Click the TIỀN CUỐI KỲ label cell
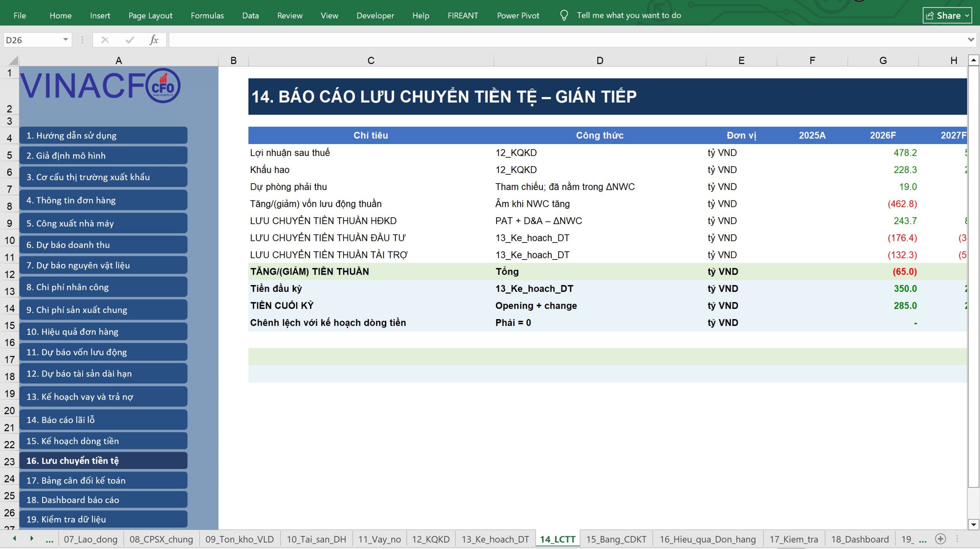The width and height of the screenshot is (980, 549). tap(371, 305)
